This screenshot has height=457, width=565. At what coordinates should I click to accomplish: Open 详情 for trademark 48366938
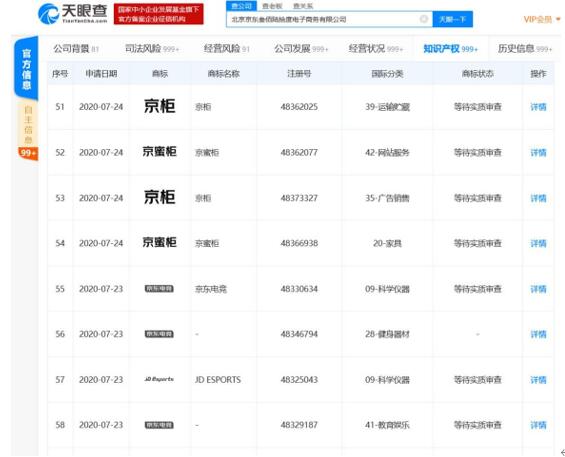tap(538, 243)
